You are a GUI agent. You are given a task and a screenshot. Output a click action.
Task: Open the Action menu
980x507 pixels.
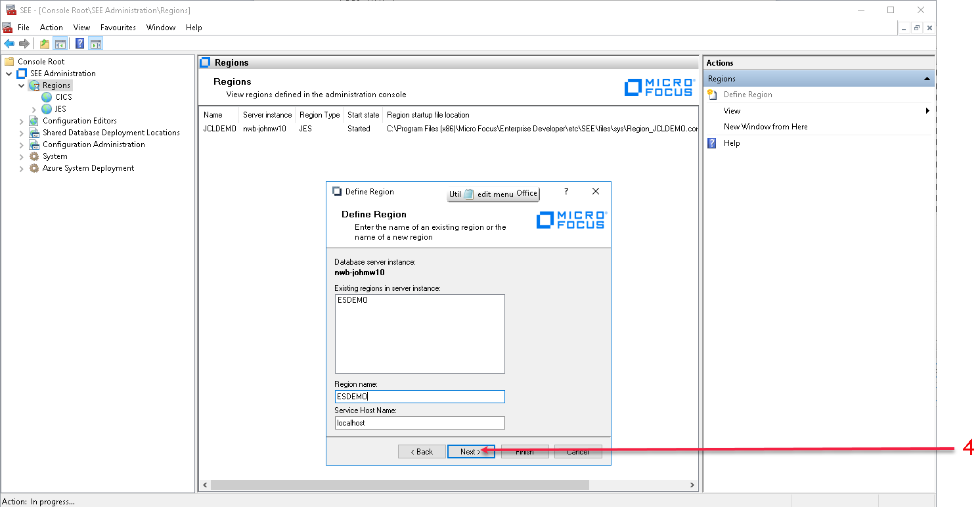pos(51,28)
